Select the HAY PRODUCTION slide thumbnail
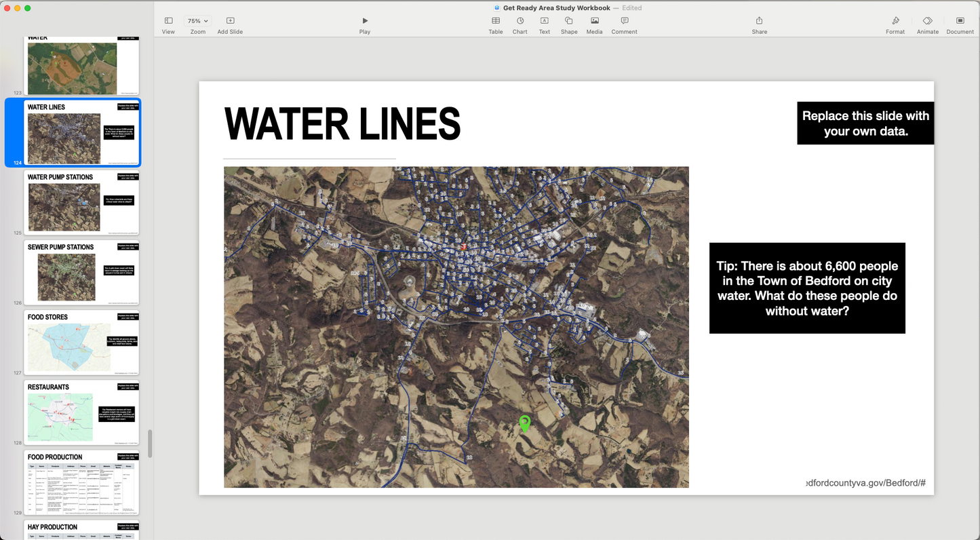The height and width of the screenshot is (540, 980). [81, 530]
